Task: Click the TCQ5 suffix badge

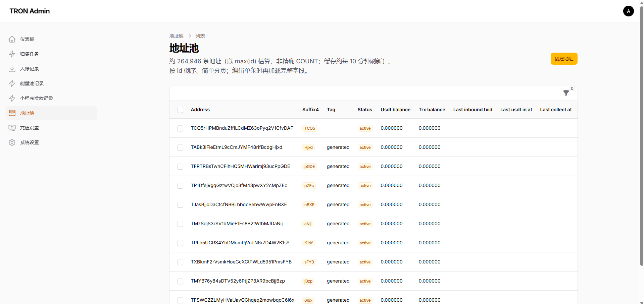Action: click(x=310, y=128)
